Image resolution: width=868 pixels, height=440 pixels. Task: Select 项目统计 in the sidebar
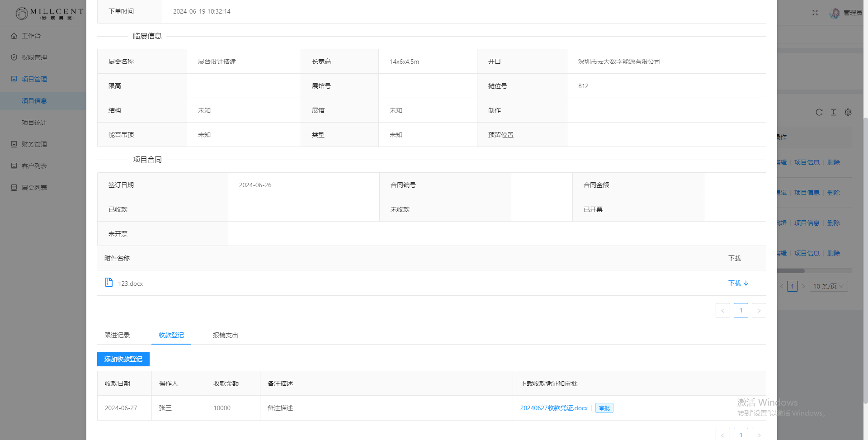(x=34, y=123)
